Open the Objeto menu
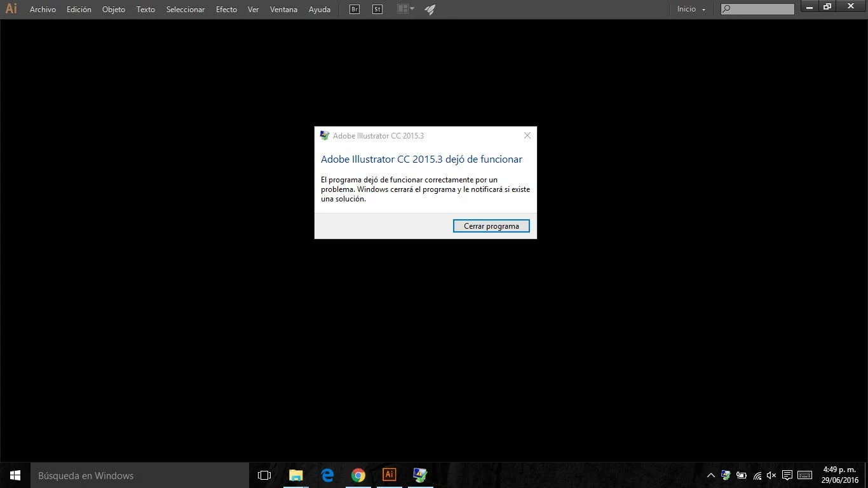 tap(114, 10)
